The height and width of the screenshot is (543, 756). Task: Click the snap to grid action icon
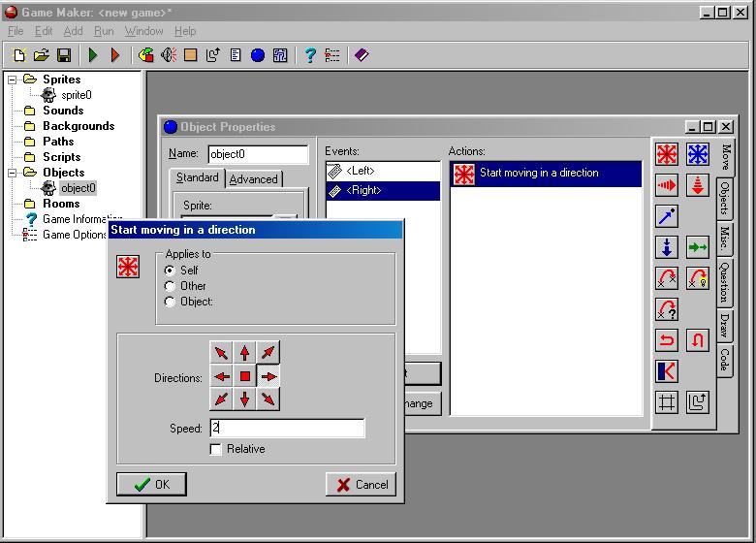click(667, 402)
